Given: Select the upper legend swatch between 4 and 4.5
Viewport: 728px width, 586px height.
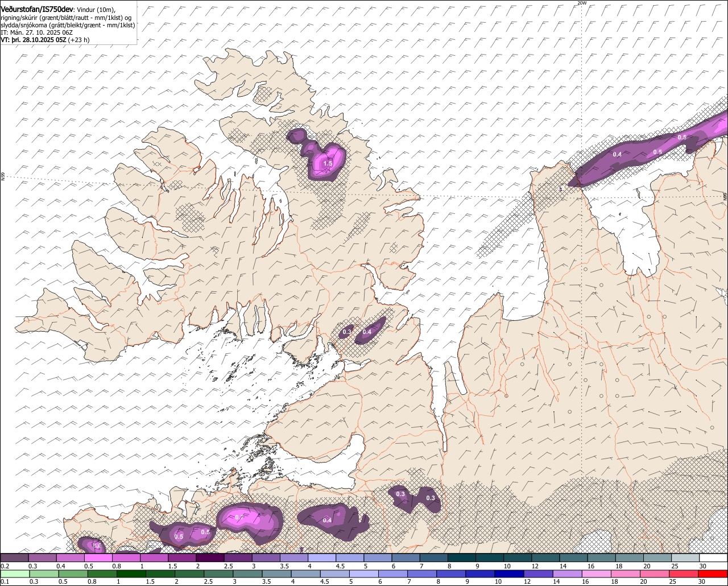Looking at the screenshot, I should pyautogui.click(x=322, y=558).
